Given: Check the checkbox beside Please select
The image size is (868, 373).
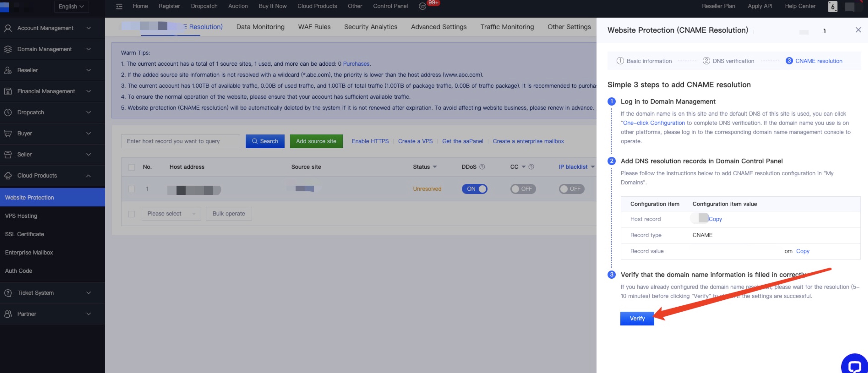Looking at the screenshot, I should pyautogui.click(x=131, y=214).
